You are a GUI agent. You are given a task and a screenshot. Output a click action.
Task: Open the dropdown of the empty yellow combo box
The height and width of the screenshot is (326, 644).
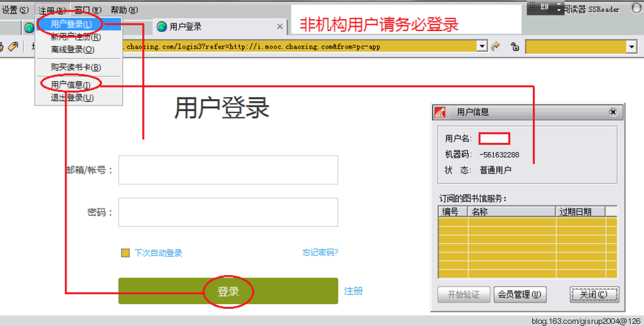(x=632, y=47)
